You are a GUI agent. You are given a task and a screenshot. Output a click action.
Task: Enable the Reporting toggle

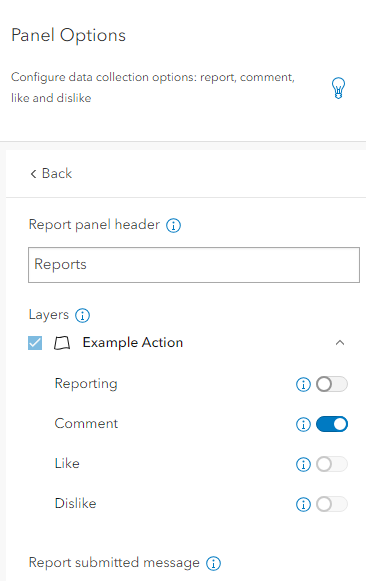(x=332, y=384)
